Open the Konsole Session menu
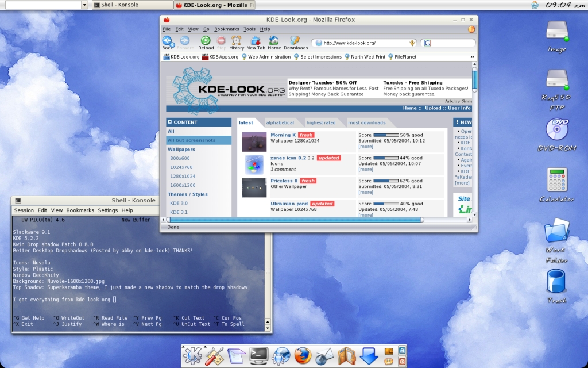The height and width of the screenshot is (368, 588). (24, 210)
